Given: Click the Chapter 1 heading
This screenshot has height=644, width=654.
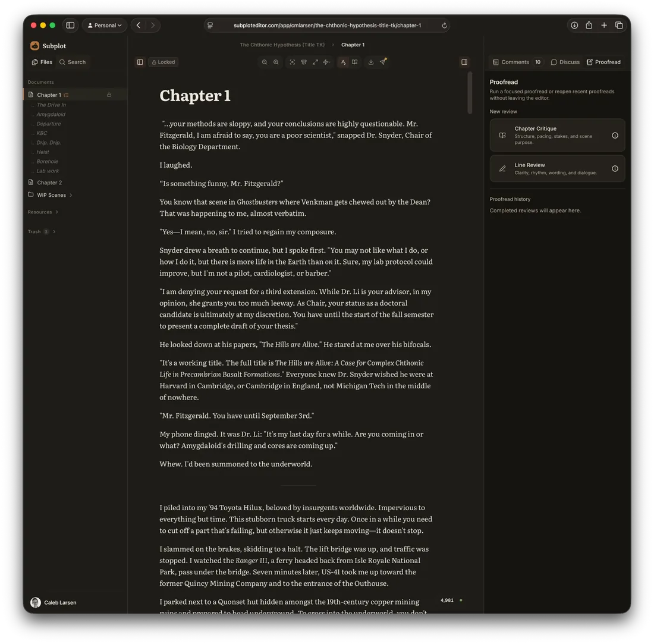Looking at the screenshot, I should [x=195, y=96].
